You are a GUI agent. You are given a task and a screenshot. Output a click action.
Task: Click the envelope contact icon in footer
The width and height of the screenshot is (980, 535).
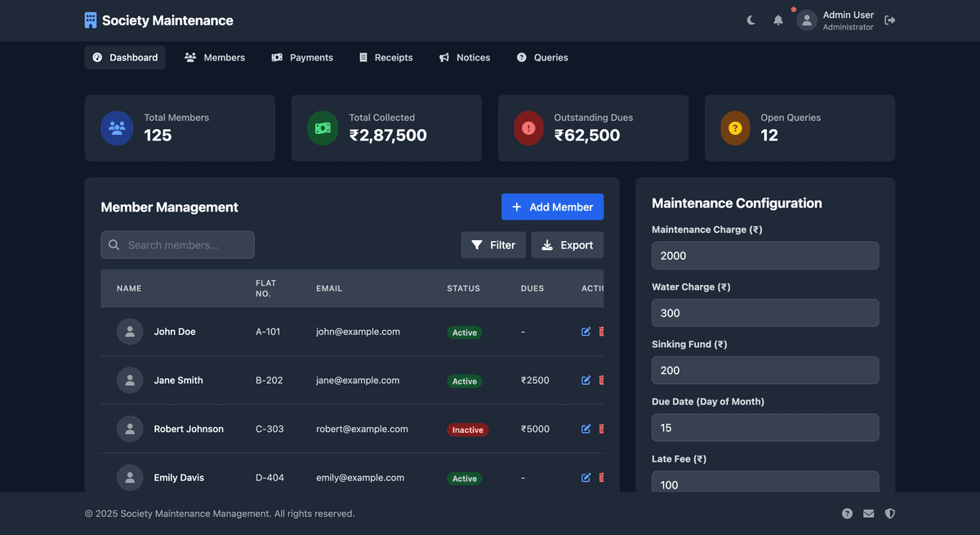(868, 514)
